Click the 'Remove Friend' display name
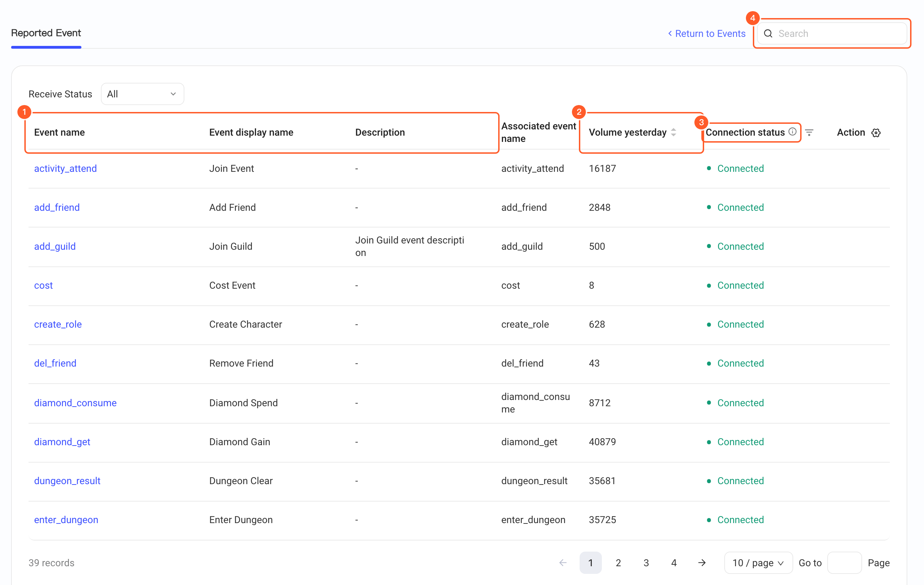The width and height of the screenshot is (924, 585). [241, 363]
